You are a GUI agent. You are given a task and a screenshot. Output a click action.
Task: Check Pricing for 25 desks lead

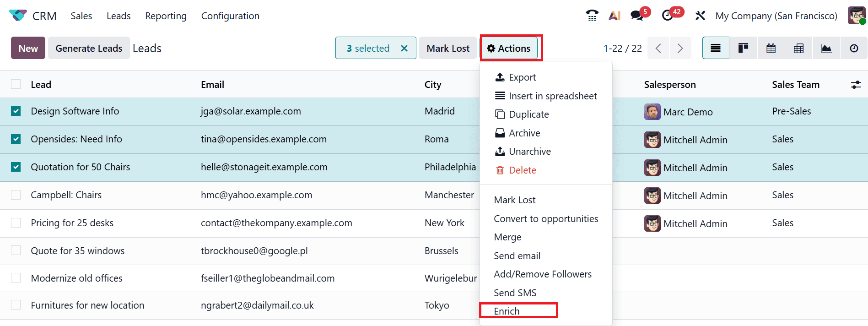(x=16, y=223)
